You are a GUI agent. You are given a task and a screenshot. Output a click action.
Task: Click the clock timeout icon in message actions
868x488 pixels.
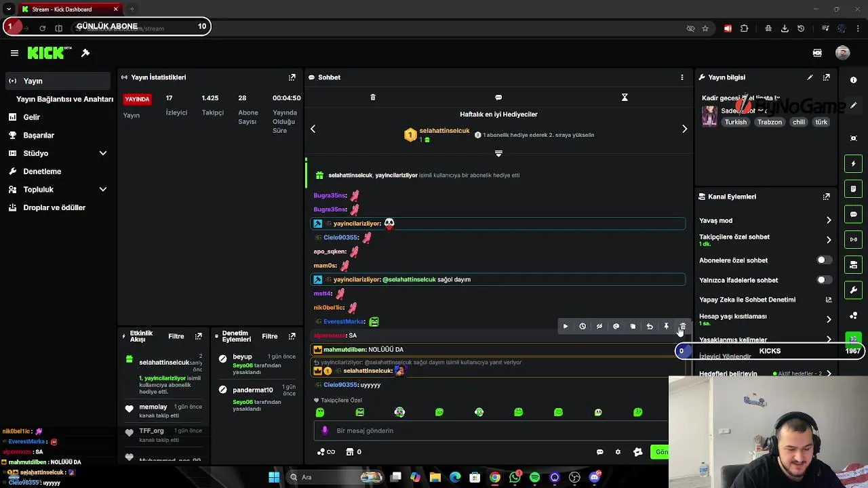[583, 327]
